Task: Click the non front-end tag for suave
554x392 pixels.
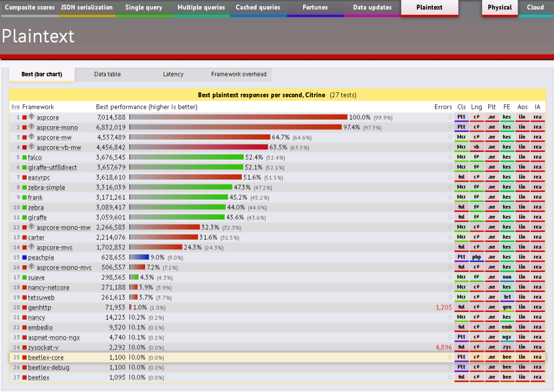Action: point(507,278)
